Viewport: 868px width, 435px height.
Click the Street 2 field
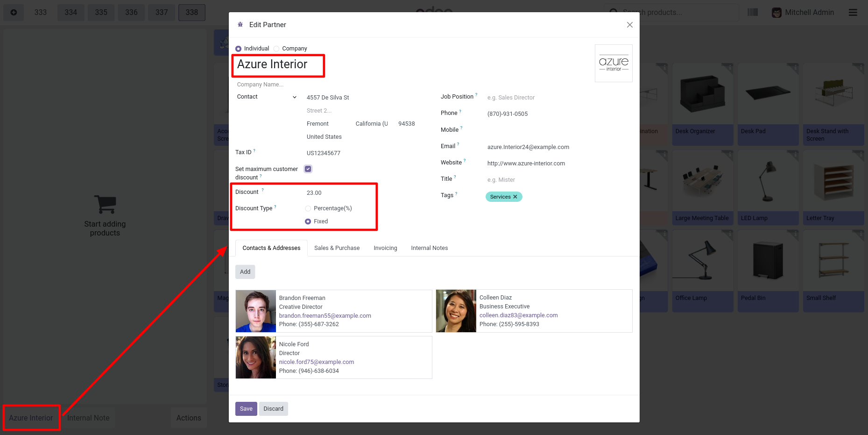(x=362, y=111)
